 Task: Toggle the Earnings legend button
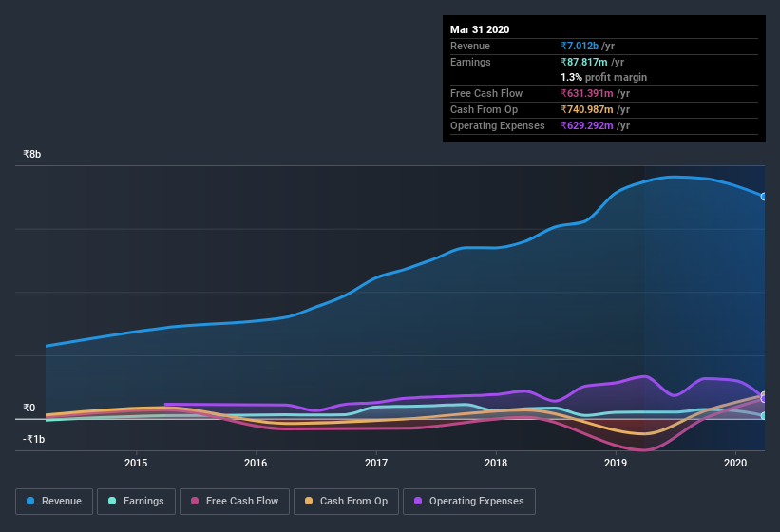(136, 502)
